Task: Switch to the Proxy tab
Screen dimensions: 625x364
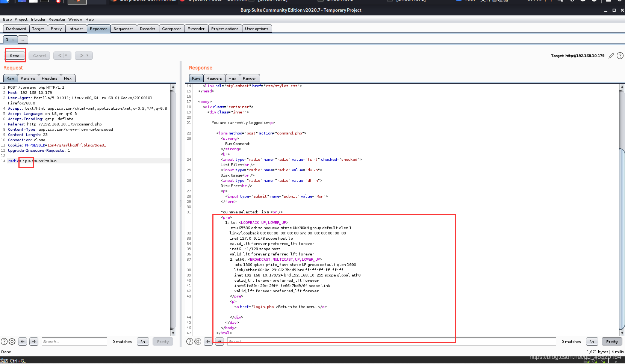Action: (56, 29)
